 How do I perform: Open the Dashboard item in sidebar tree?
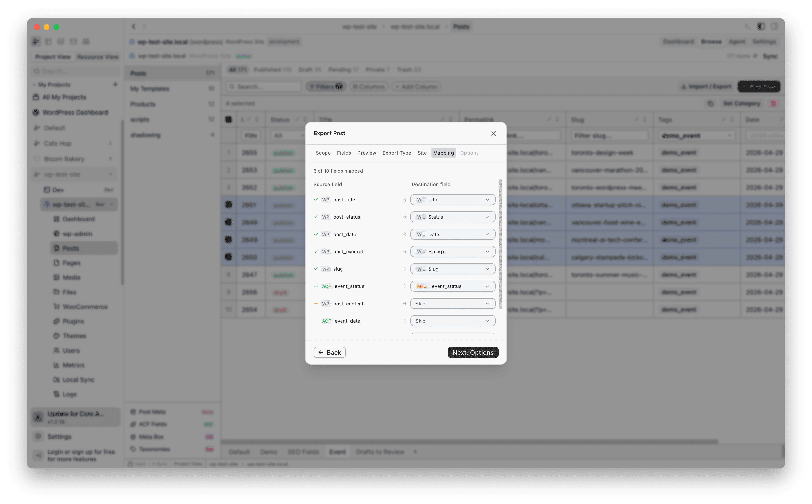[x=78, y=219]
